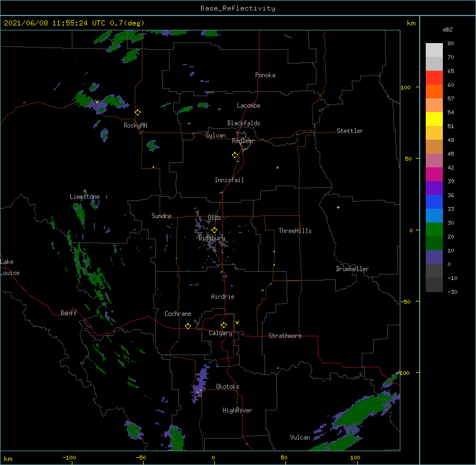
Task: Click the Innisfail city label
Action: (229, 180)
